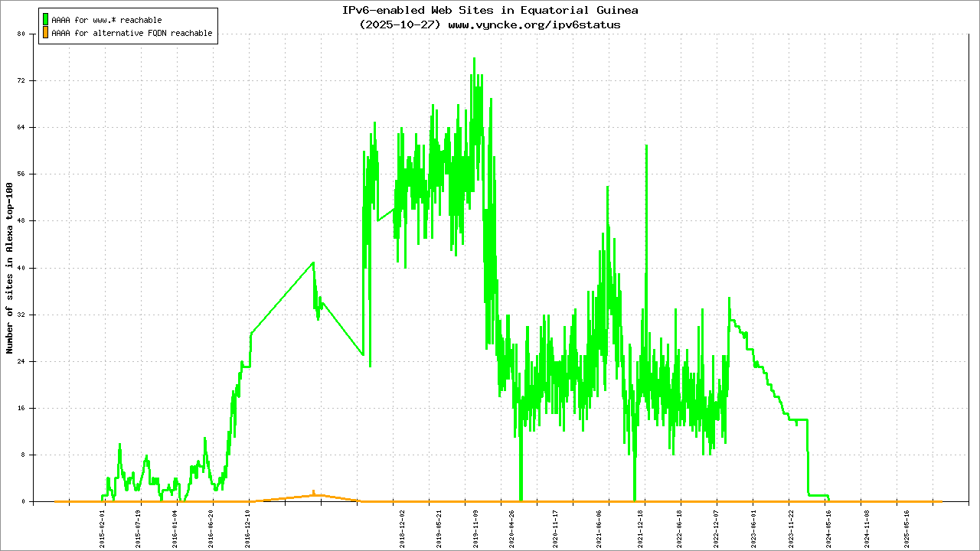Select the 2015-02-01 date on the x-axis
980x551 pixels.
(103, 527)
